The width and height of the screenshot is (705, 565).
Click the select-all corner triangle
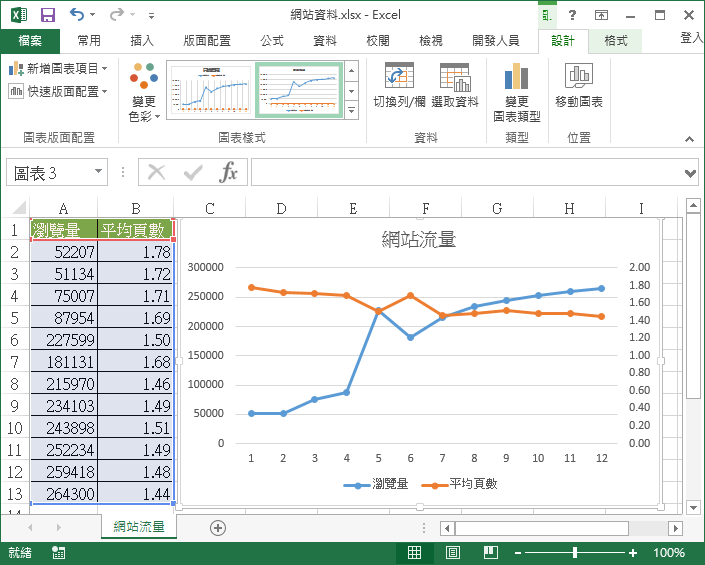coord(19,208)
